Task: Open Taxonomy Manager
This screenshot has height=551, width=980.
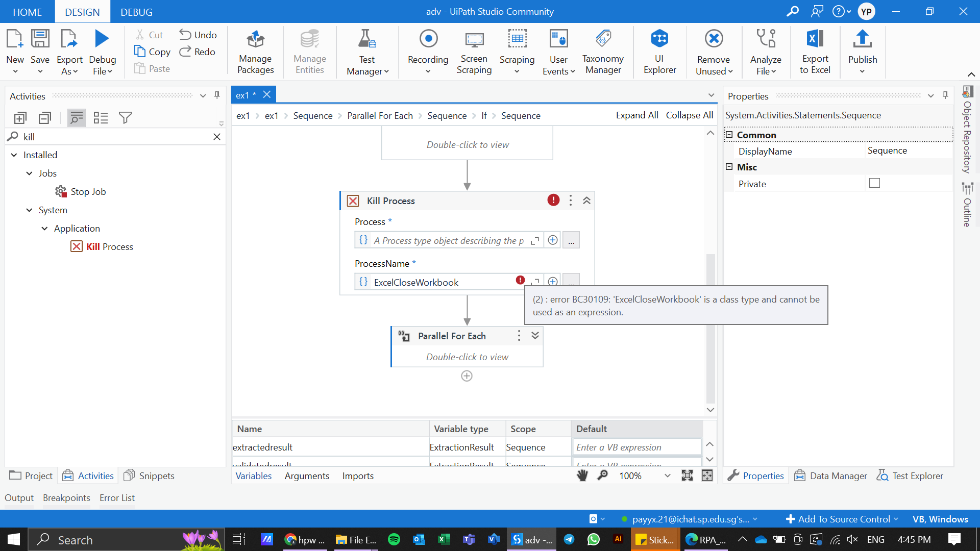Action: pos(603,52)
